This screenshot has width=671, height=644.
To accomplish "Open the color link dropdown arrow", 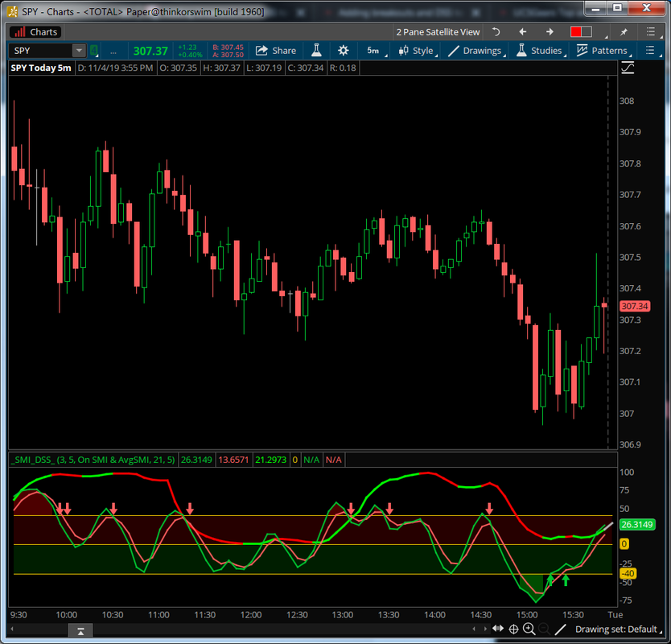I will pyautogui.click(x=607, y=36).
